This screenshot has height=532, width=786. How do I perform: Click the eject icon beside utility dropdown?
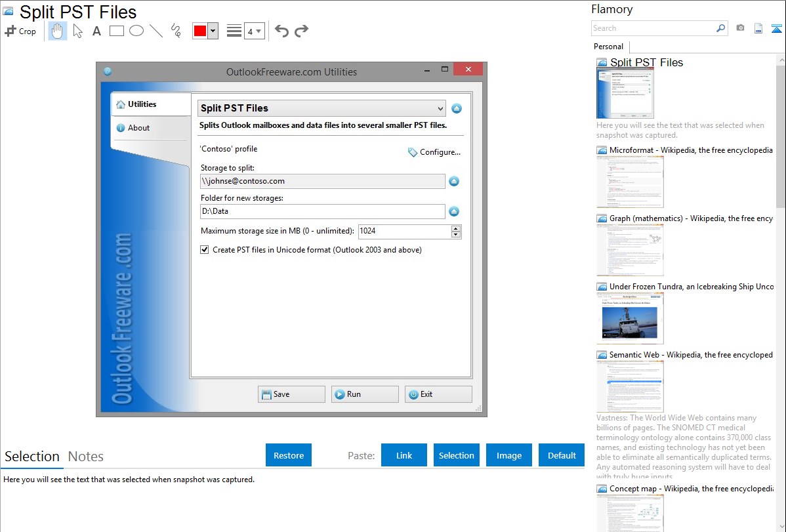pyautogui.click(x=457, y=108)
